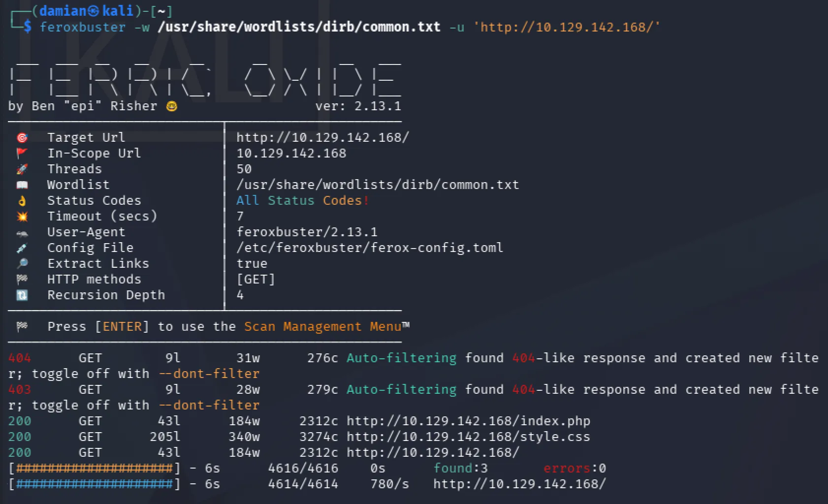828x504 pixels.
Task: Click the OK-hand emoji beside Status Codes
Action: [x=22, y=200]
